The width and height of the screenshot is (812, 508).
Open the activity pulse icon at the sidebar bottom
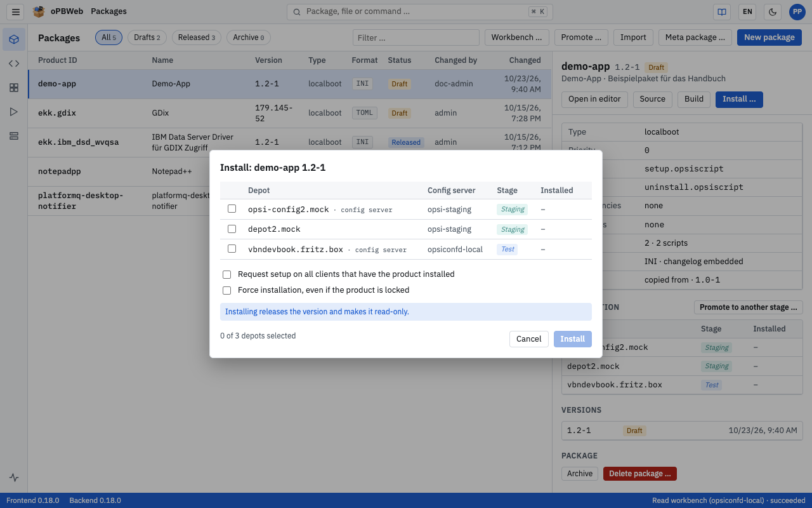pyautogui.click(x=14, y=478)
